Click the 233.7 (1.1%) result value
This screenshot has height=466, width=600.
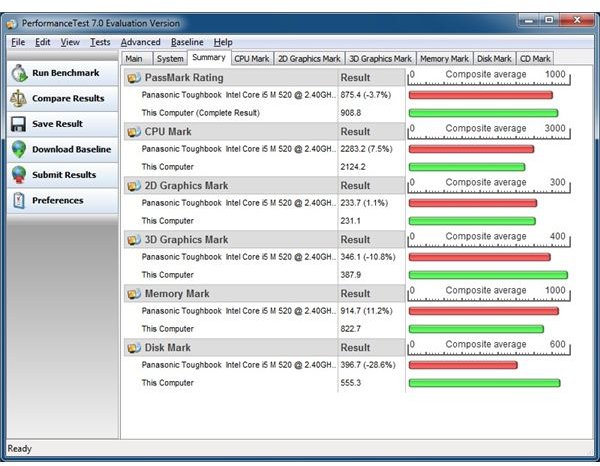coord(364,203)
